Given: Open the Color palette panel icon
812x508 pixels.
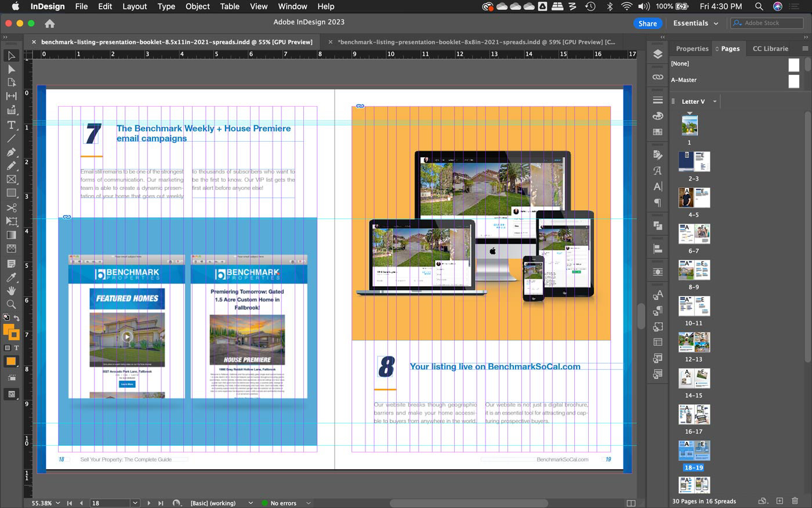Looking at the screenshot, I should tap(658, 116).
